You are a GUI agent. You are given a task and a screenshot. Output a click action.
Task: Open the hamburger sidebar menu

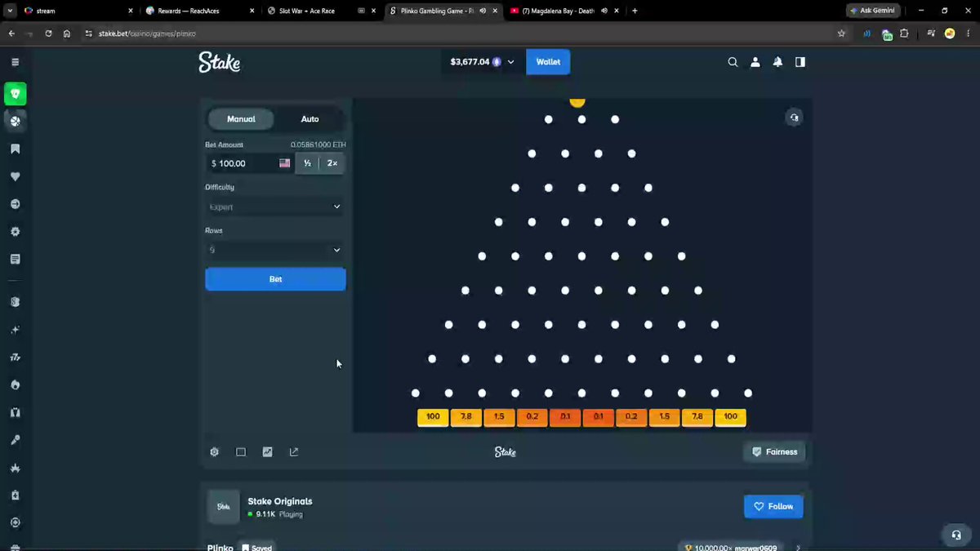pyautogui.click(x=15, y=62)
